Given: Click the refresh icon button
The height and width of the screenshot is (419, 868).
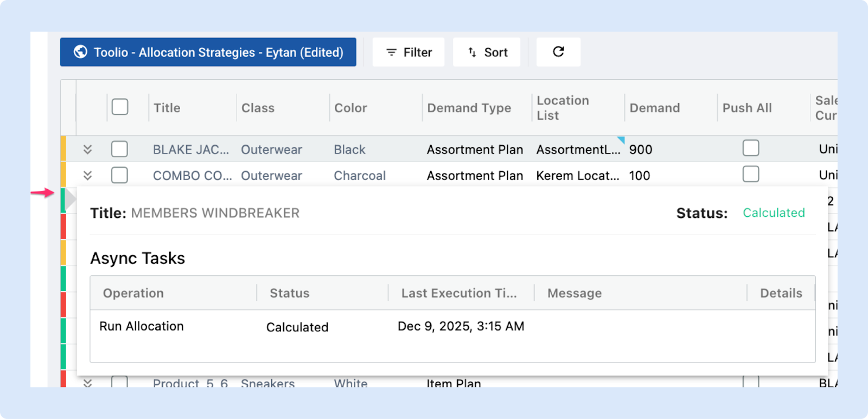Looking at the screenshot, I should pyautogui.click(x=558, y=52).
